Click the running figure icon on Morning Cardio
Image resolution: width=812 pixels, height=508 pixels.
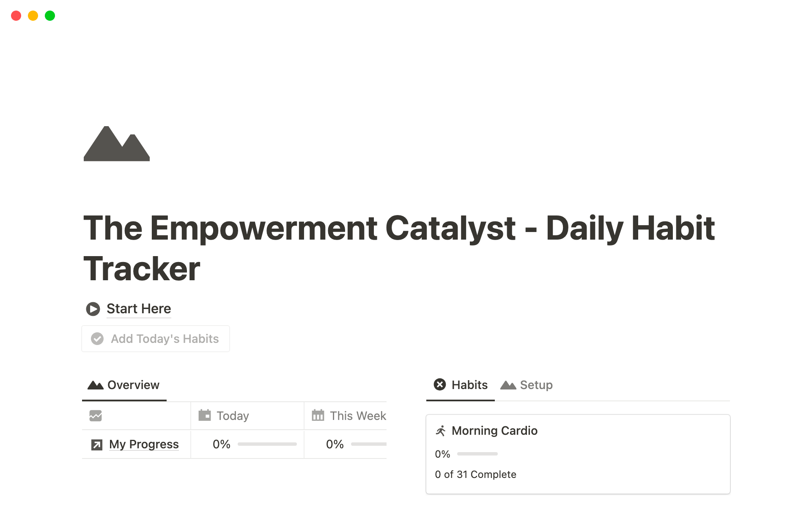441,431
